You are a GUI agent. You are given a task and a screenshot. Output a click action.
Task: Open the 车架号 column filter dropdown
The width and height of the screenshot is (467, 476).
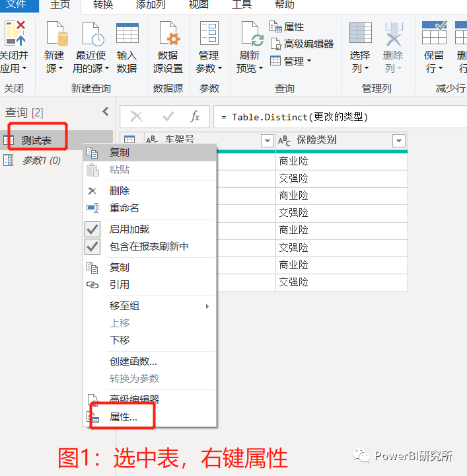(x=268, y=141)
